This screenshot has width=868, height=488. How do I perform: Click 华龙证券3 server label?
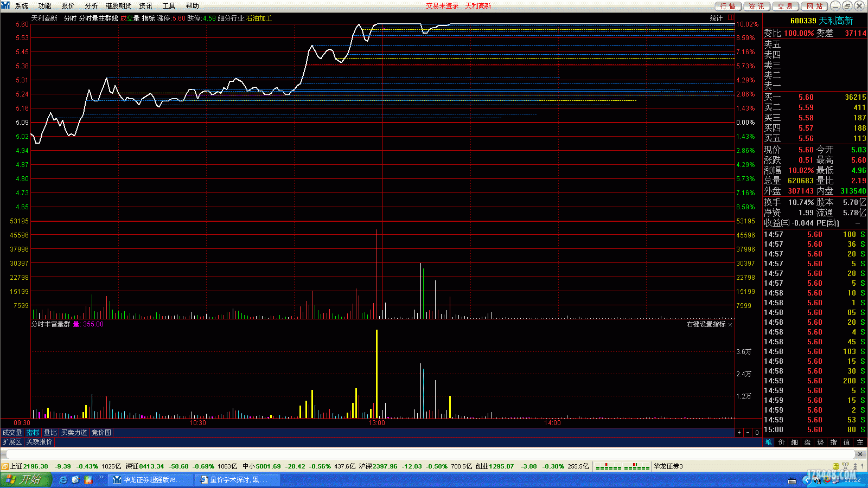coord(668,466)
